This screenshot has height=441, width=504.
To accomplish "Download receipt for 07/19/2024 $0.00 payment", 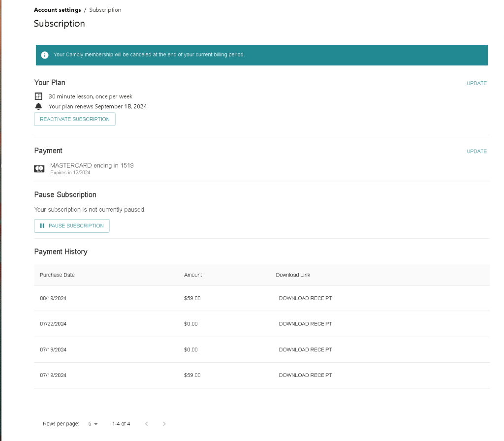I will coord(305,350).
